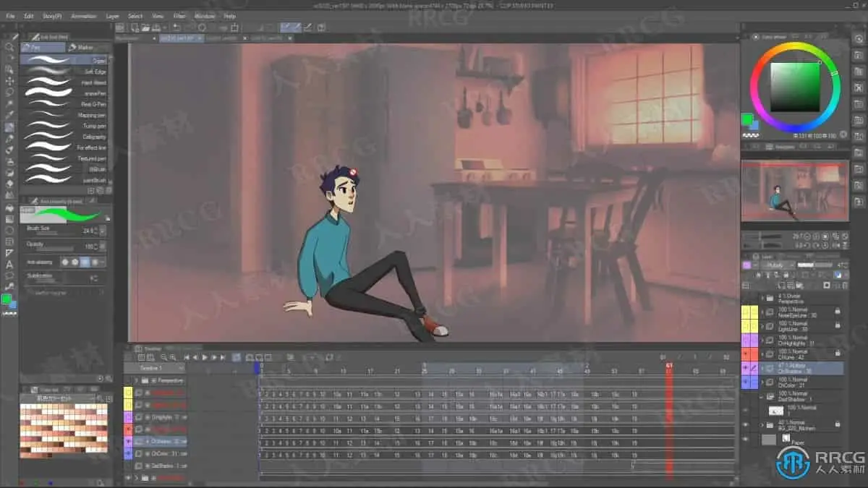Toggle ChLine track visibility in timeline

[x=129, y=428]
